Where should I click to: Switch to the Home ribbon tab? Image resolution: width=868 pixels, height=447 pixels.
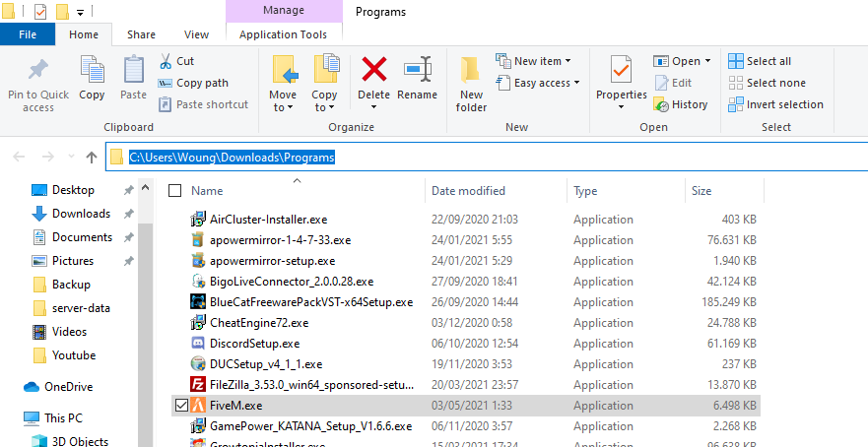pyautogui.click(x=84, y=34)
